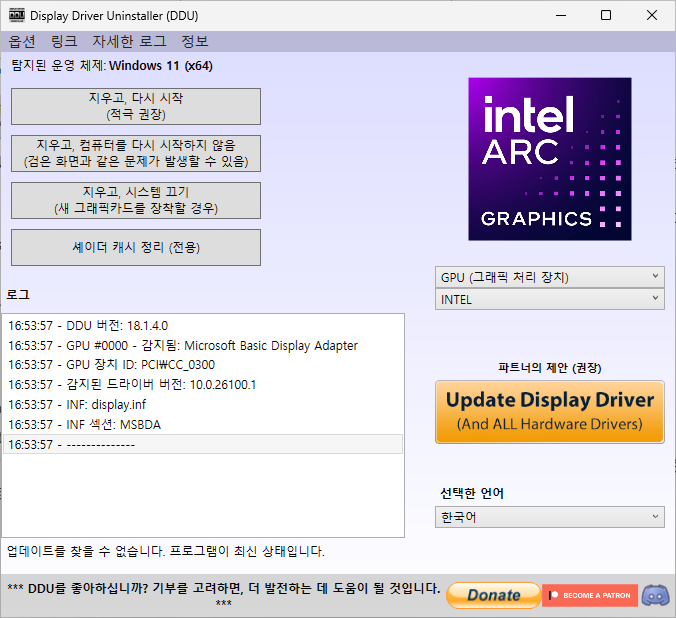The height and width of the screenshot is (618, 676).
Task: Open the 자세한 로그 menu
Action: coord(129,42)
